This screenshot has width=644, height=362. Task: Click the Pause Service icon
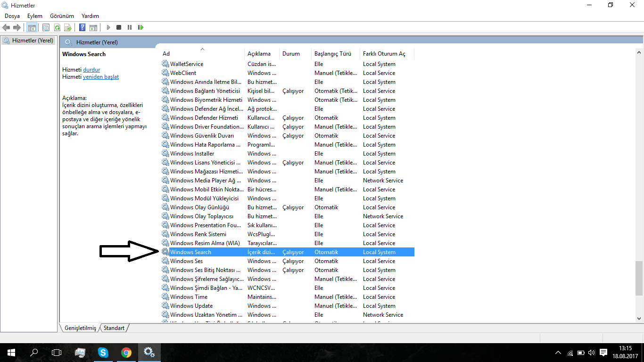click(130, 27)
